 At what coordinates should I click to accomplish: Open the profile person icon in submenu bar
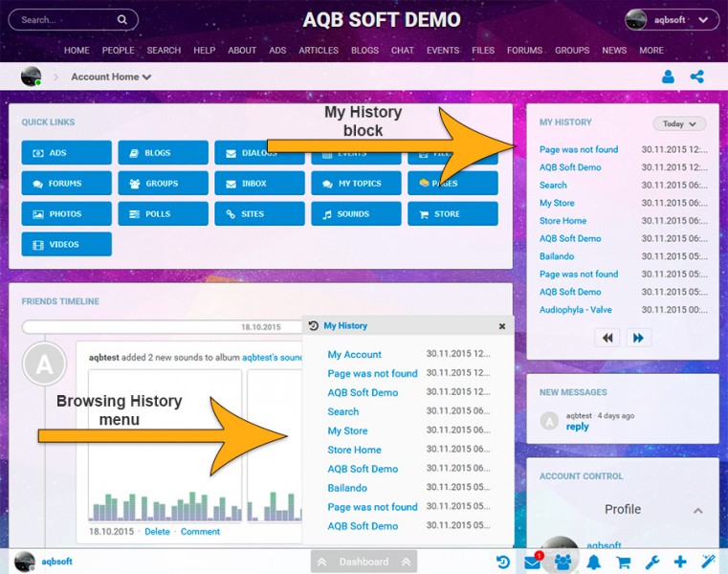point(668,77)
